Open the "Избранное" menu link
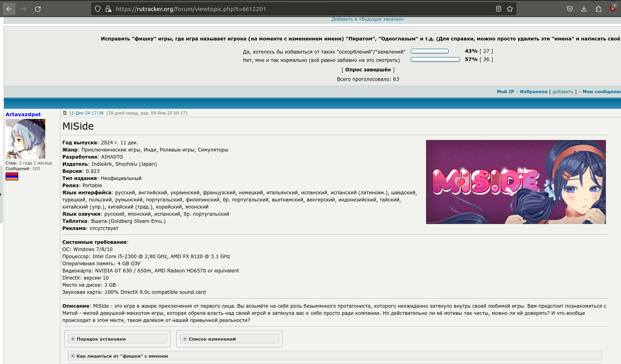The image size is (621, 364). 533,92
